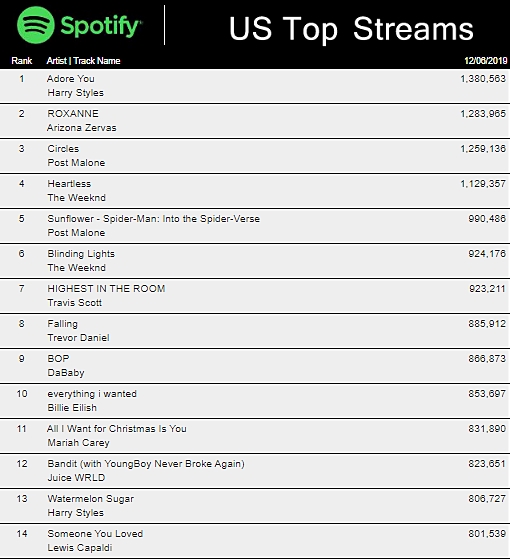Open All I Want for Christmas Is You
The image size is (510, 560).
point(117,429)
